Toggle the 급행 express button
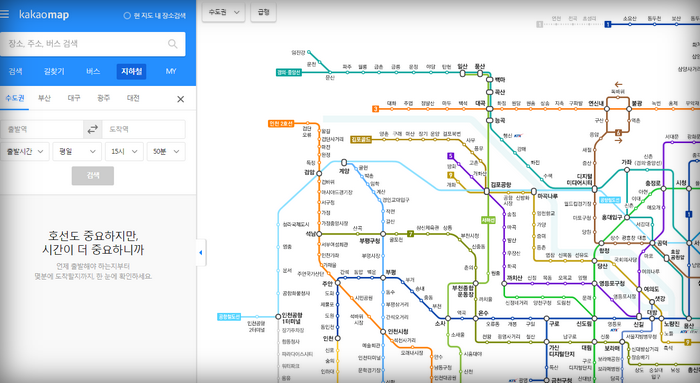 (x=263, y=12)
